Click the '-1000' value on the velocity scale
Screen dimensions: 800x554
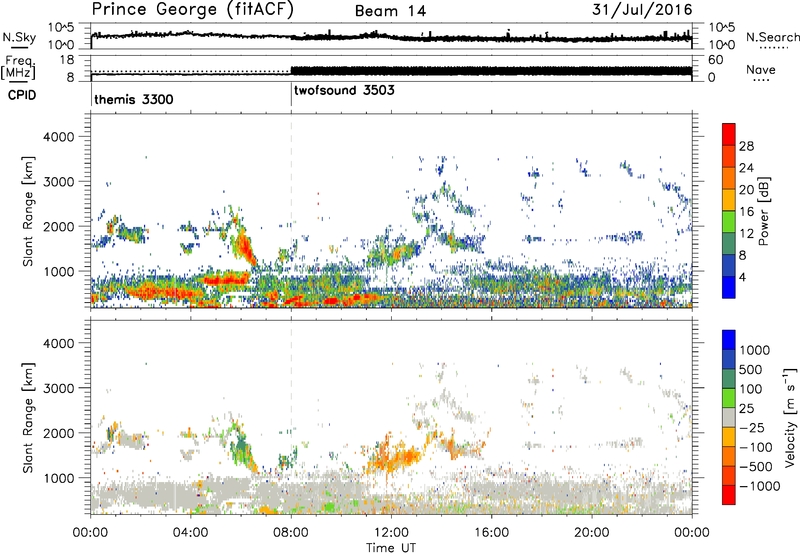coord(759,486)
